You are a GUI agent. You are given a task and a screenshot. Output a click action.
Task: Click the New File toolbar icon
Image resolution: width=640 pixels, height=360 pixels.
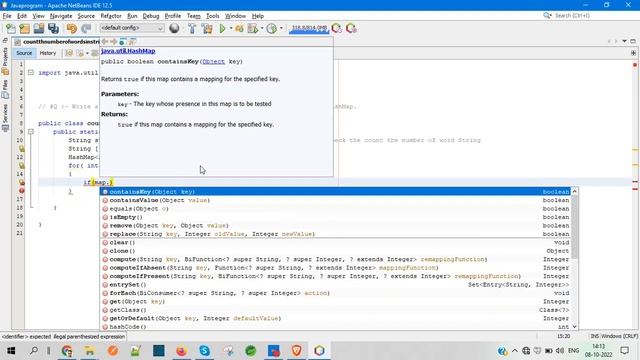point(11,29)
